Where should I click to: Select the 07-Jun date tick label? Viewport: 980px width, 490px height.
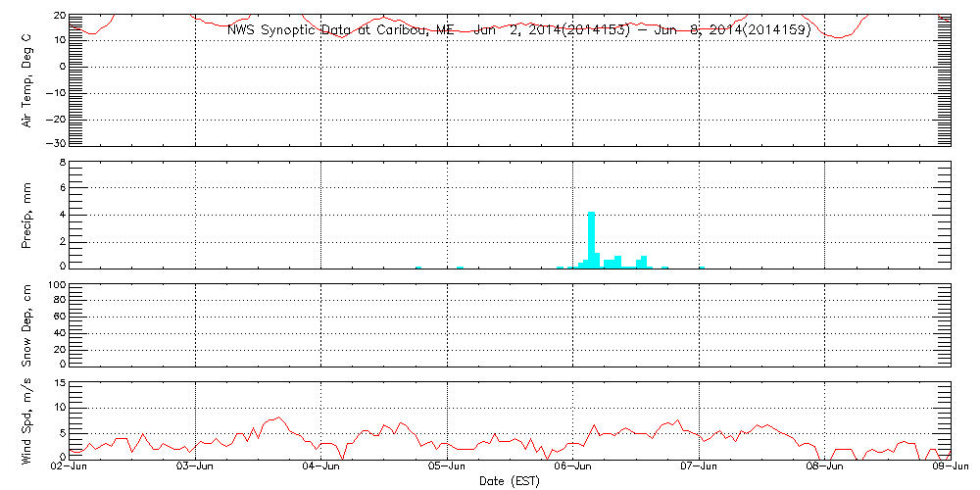click(700, 468)
